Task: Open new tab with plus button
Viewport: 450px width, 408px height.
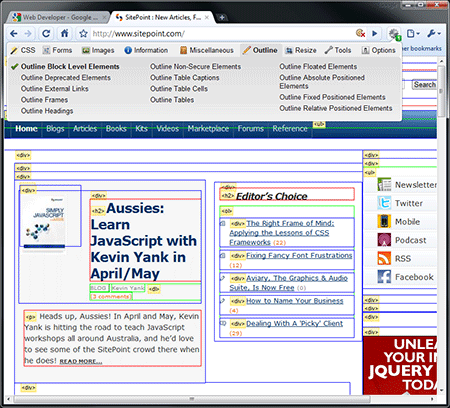Action: point(222,17)
